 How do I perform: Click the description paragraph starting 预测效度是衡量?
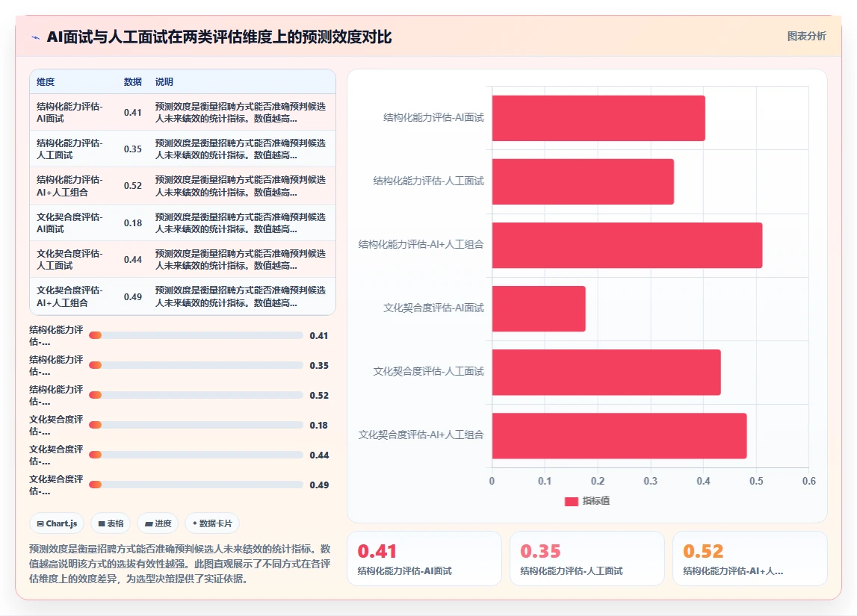coord(180,564)
